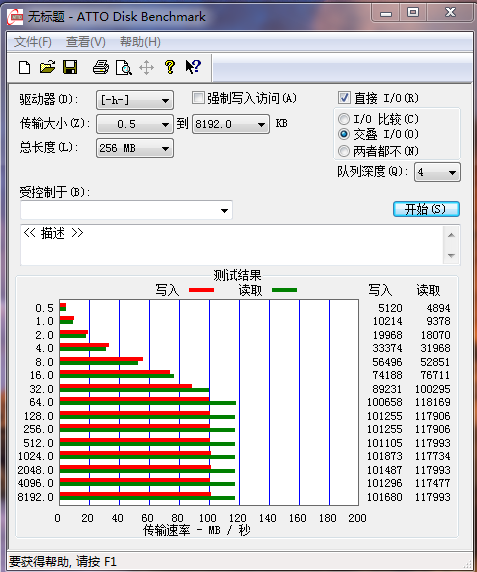Click the write value 56496
Viewport: 477px width, 572px height.
pyautogui.click(x=387, y=362)
